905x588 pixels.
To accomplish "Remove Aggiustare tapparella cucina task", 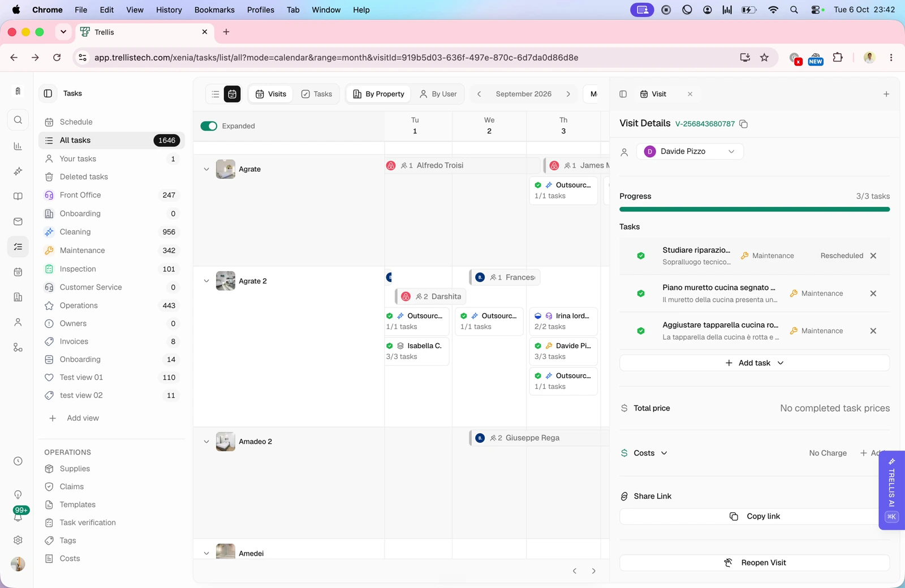I will (873, 331).
